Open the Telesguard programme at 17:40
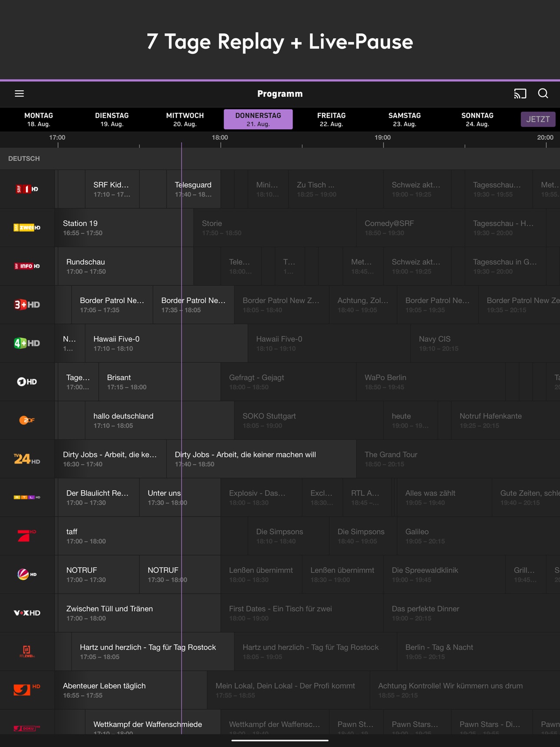Screen dimensions: 560x747 pyautogui.click(x=193, y=189)
